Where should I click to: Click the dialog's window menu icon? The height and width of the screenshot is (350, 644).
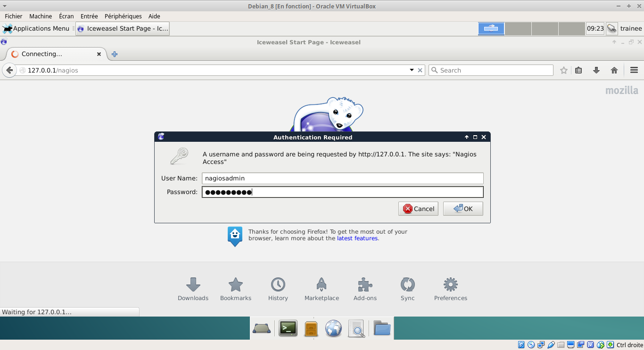pos(161,137)
